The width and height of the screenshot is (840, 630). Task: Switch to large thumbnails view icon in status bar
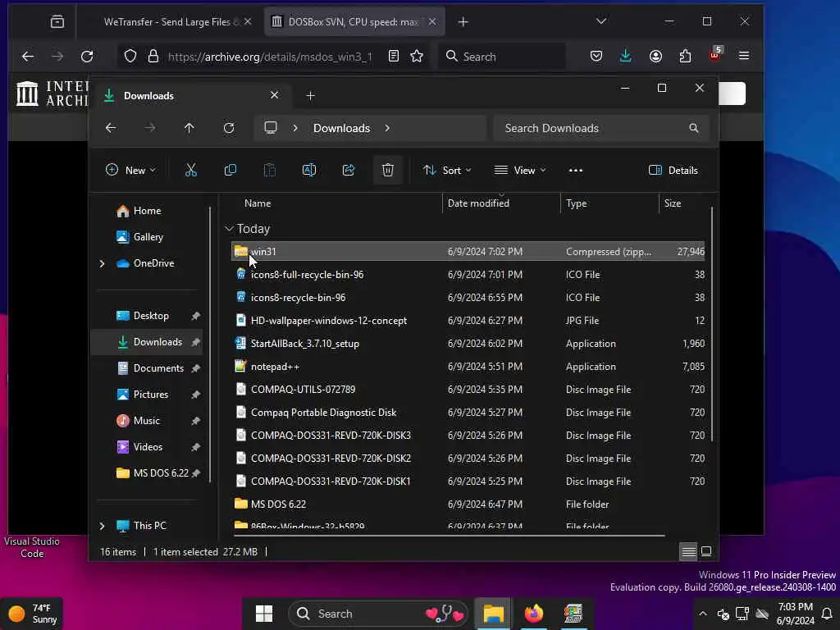(x=706, y=551)
